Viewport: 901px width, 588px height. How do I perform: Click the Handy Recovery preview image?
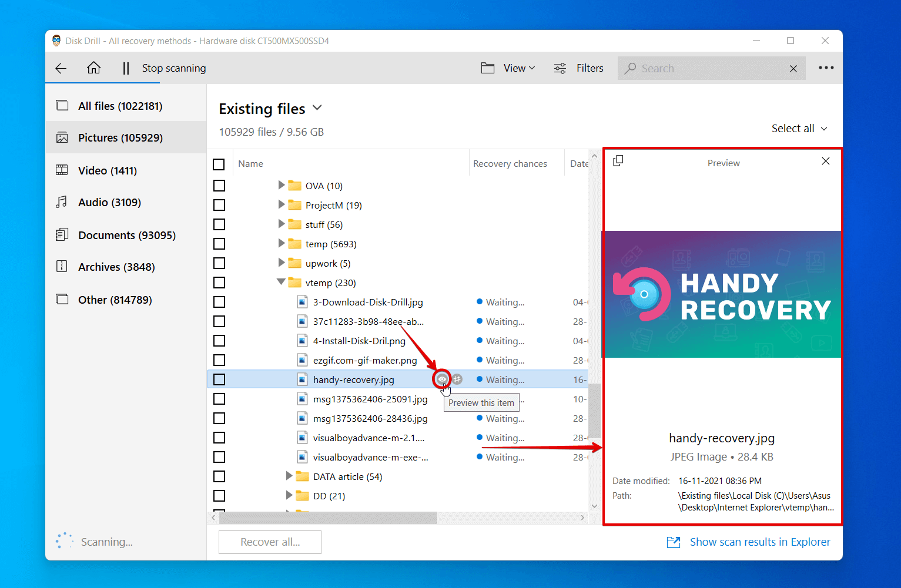point(722,294)
